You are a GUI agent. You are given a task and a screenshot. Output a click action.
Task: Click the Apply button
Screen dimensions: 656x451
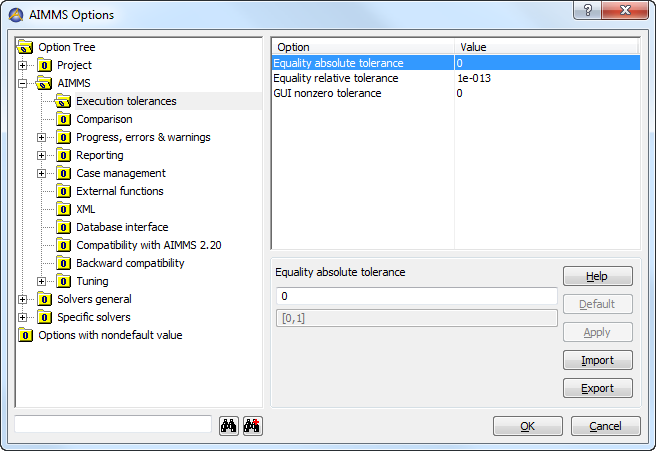click(597, 332)
